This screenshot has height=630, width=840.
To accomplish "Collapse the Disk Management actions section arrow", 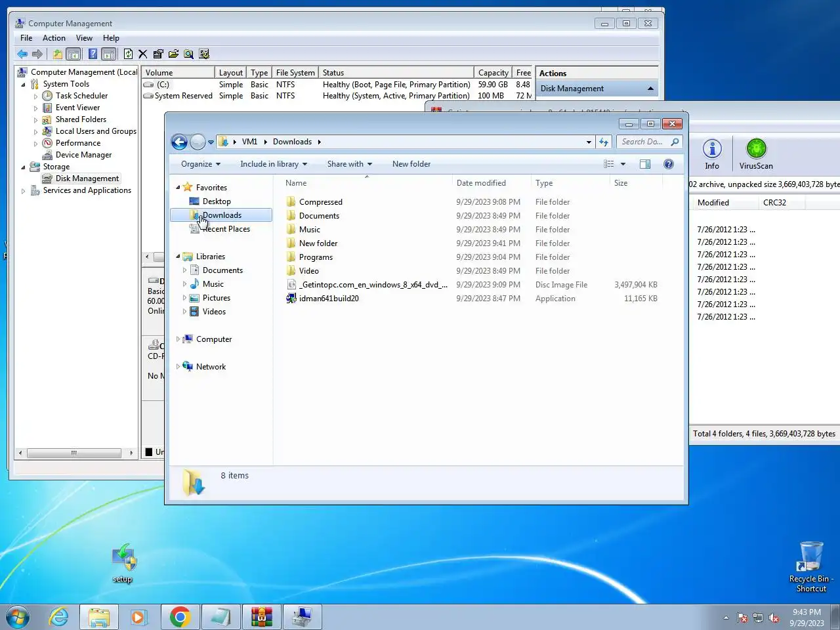I will click(x=650, y=89).
